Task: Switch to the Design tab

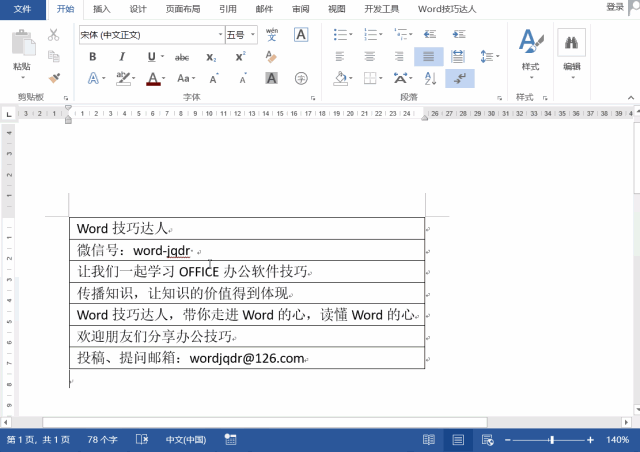Action: pos(138,9)
